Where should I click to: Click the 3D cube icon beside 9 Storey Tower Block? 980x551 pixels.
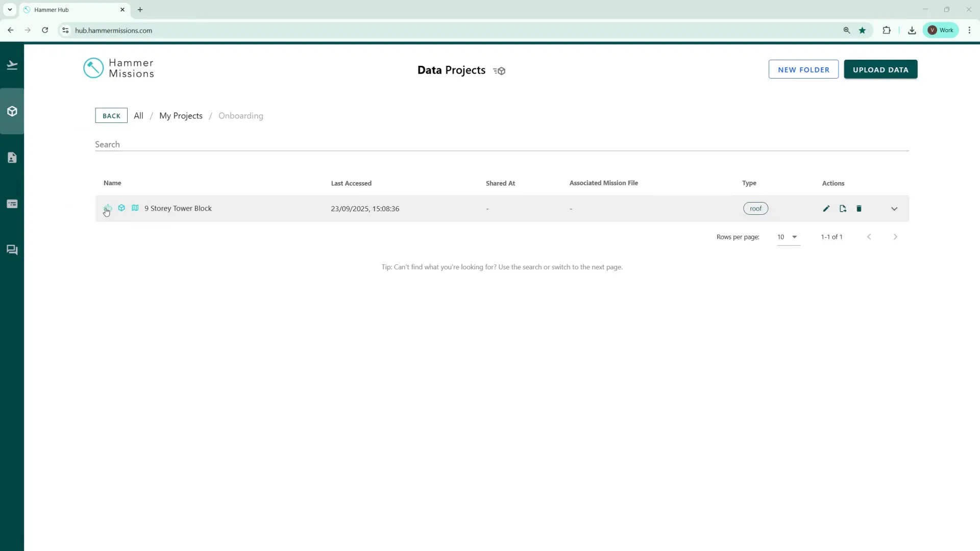[x=121, y=208]
